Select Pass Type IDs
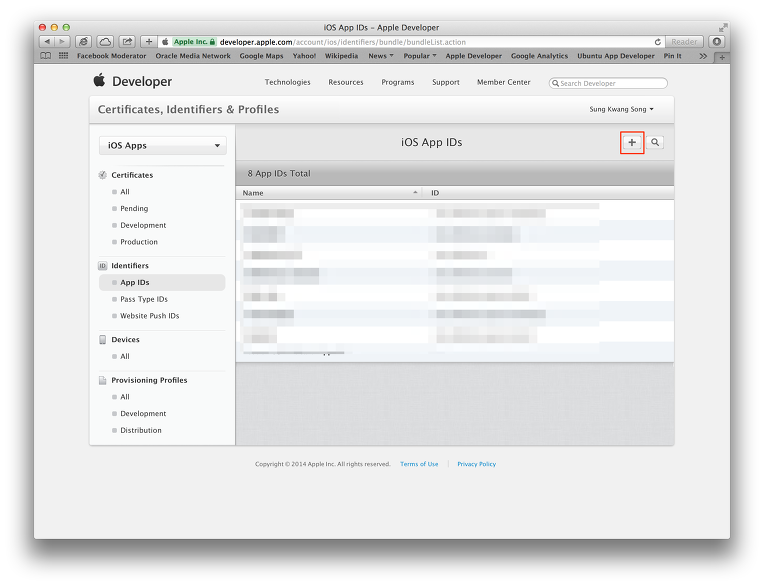764x586 pixels. (x=144, y=299)
